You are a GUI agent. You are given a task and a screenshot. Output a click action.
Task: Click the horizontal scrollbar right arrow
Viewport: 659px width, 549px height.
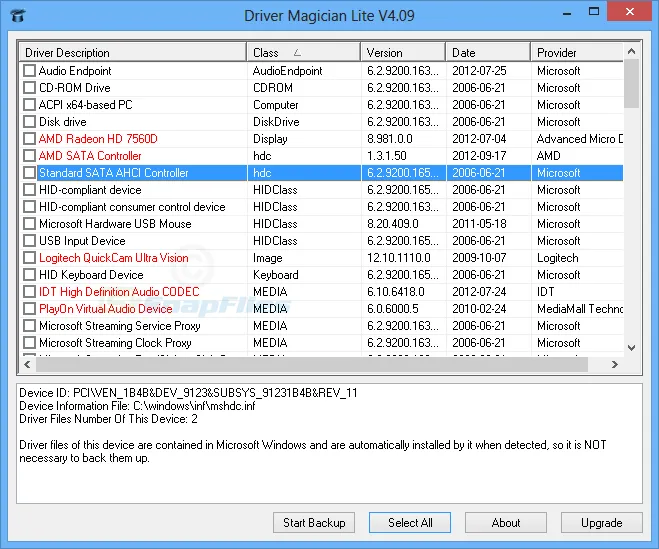[x=615, y=364]
